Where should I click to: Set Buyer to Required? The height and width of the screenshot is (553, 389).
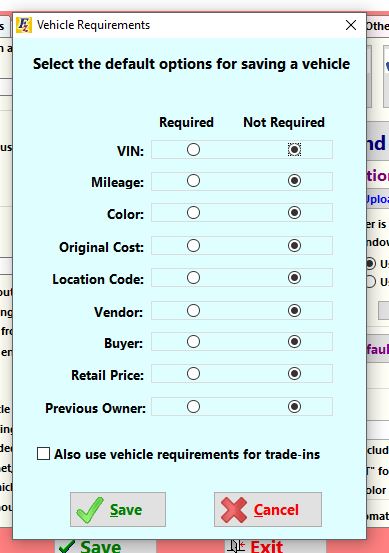193,342
